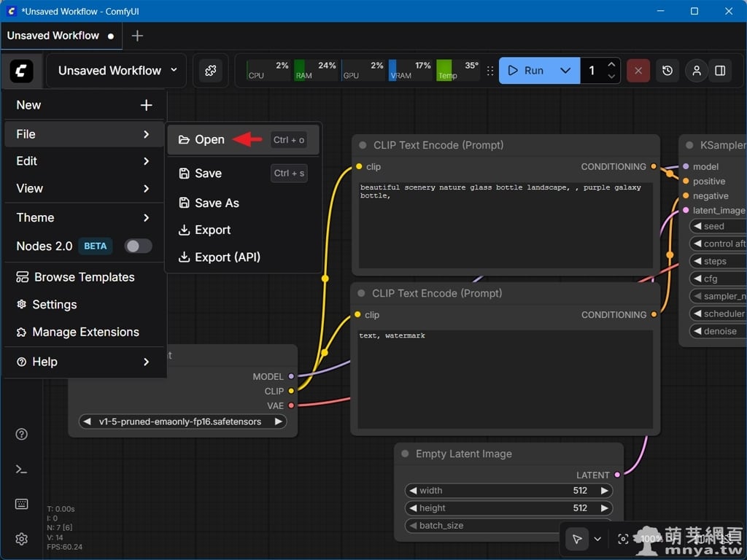Viewport: 747px width, 560px height.
Task: Open the Unsaved Workflow dropdown
Action: point(117,71)
